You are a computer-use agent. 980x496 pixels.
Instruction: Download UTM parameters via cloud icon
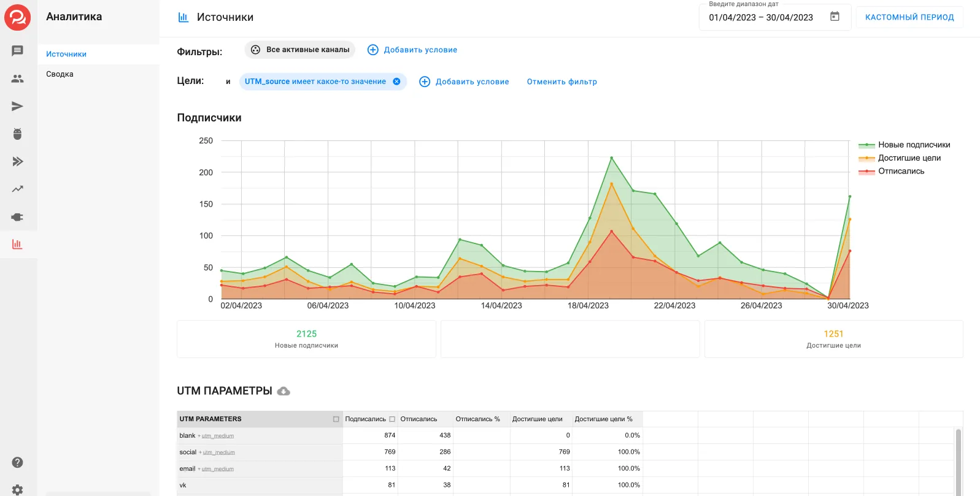pyautogui.click(x=284, y=391)
